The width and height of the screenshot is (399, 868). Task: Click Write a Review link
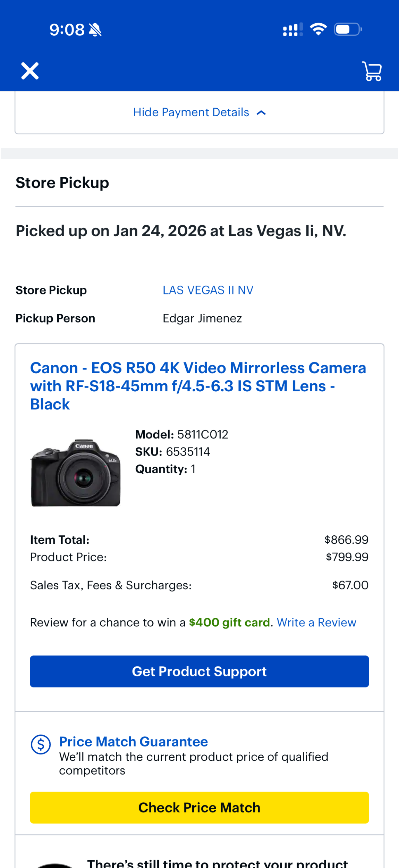(x=316, y=623)
